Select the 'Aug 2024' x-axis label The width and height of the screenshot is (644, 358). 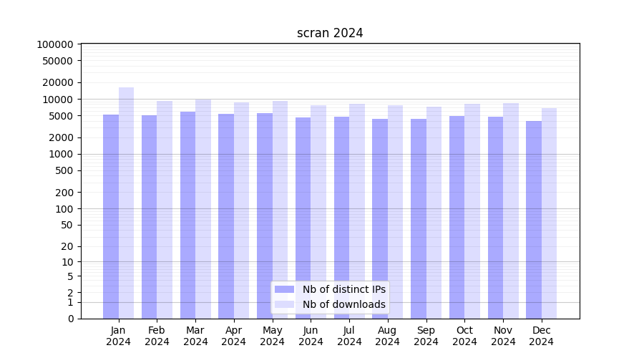pyautogui.click(x=387, y=336)
